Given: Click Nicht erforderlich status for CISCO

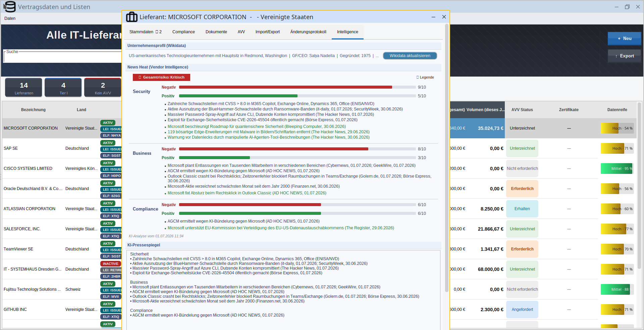Looking at the screenshot, I should click(x=522, y=169).
